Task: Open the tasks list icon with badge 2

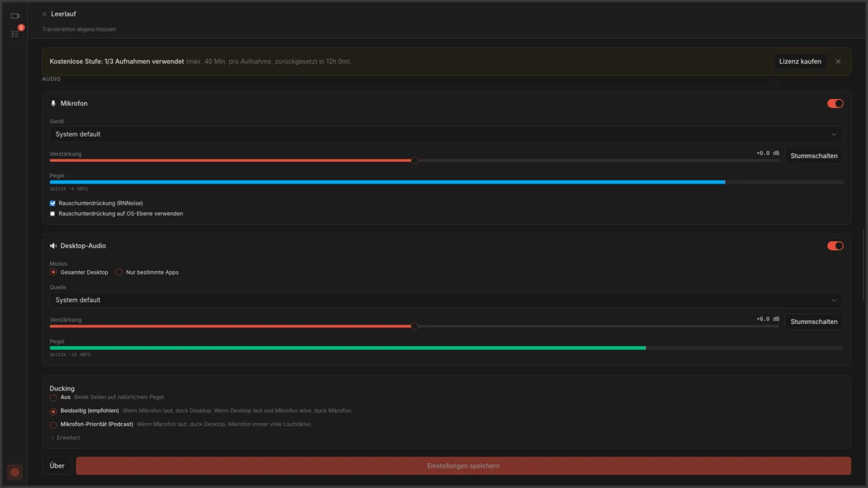Action: (x=15, y=33)
